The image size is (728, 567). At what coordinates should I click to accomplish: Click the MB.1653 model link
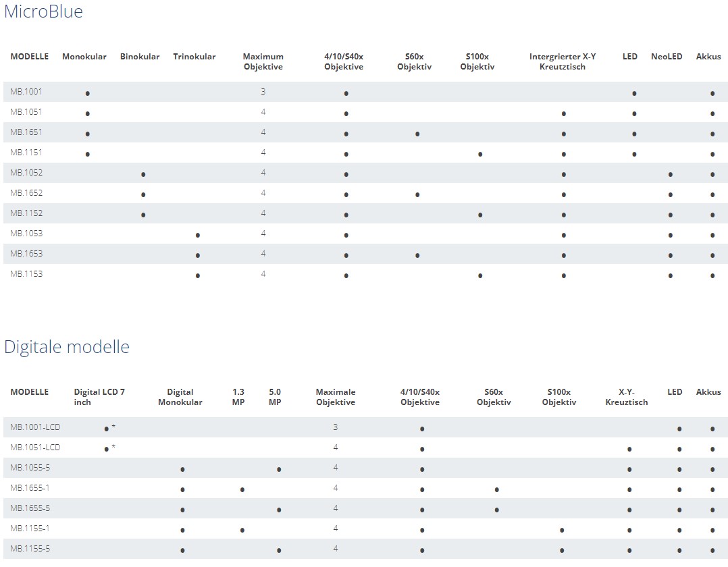[x=26, y=255]
